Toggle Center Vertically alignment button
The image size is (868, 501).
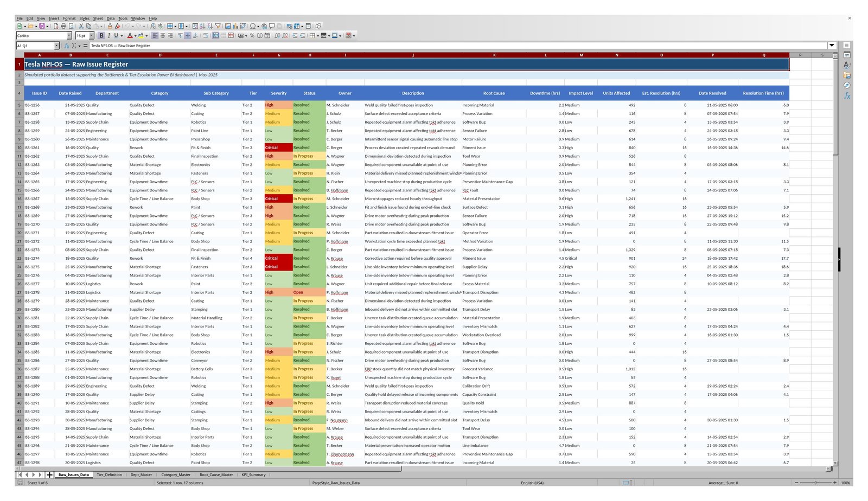pos(188,36)
